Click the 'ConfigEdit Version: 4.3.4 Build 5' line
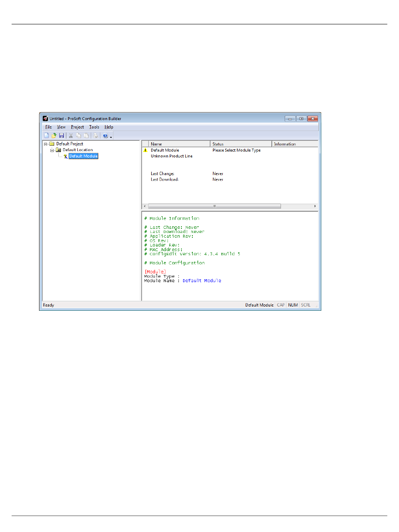Viewport: 399px width, 532px height. point(192,254)
